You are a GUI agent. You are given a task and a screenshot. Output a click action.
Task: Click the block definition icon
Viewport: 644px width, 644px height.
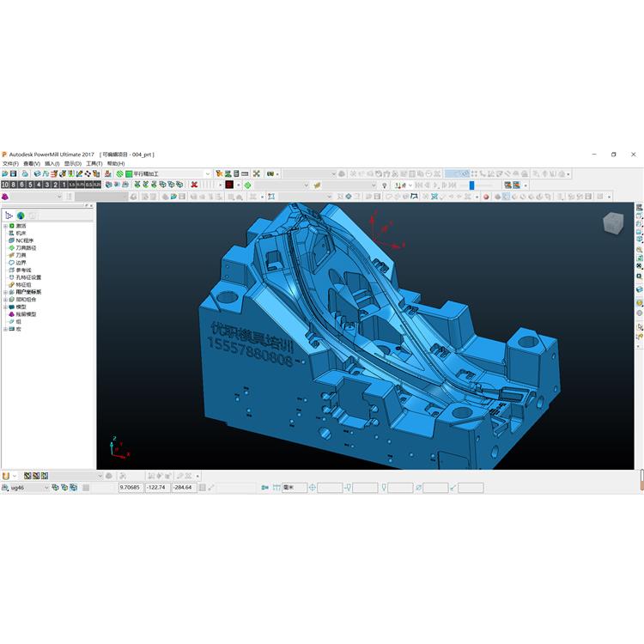coord(38,173)
